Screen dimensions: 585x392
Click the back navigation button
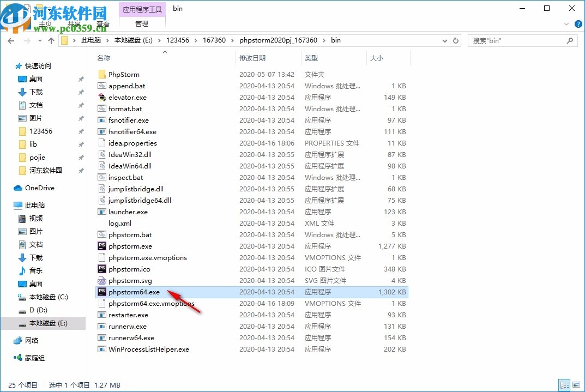[x=11, y=40]
